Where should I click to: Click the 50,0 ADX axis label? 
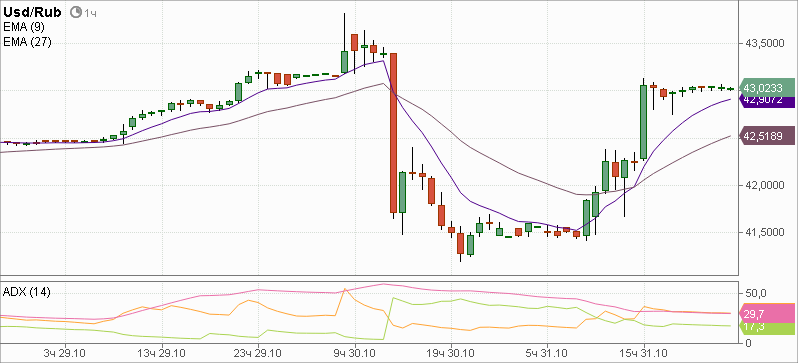[x=755, y=293]
